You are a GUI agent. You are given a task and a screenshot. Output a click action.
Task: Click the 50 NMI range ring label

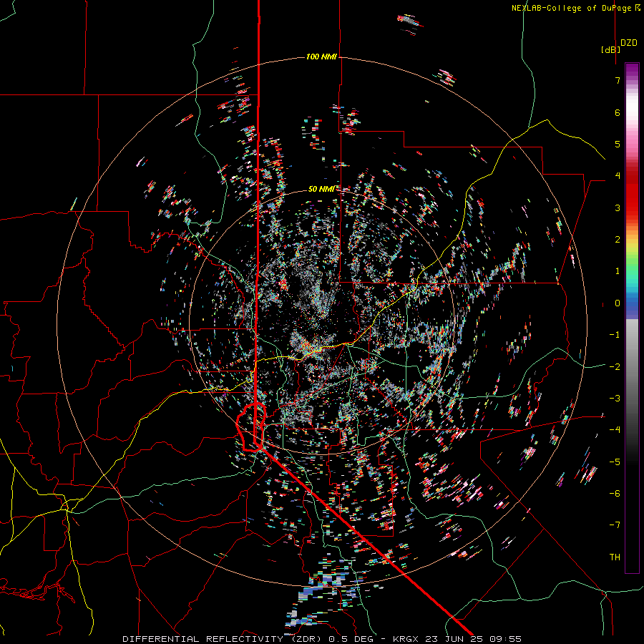point(321,189)
